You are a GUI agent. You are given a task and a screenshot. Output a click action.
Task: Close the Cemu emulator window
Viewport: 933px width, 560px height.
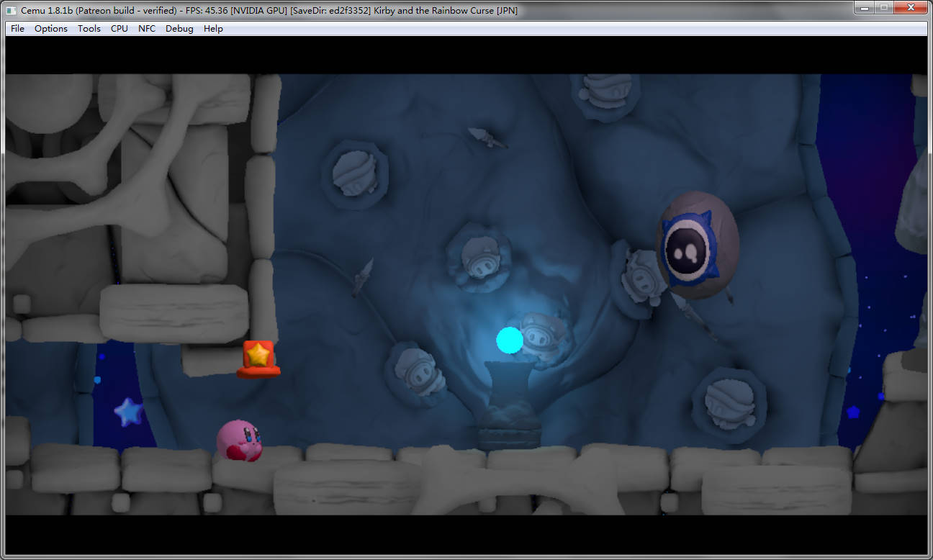coord(911,7)
